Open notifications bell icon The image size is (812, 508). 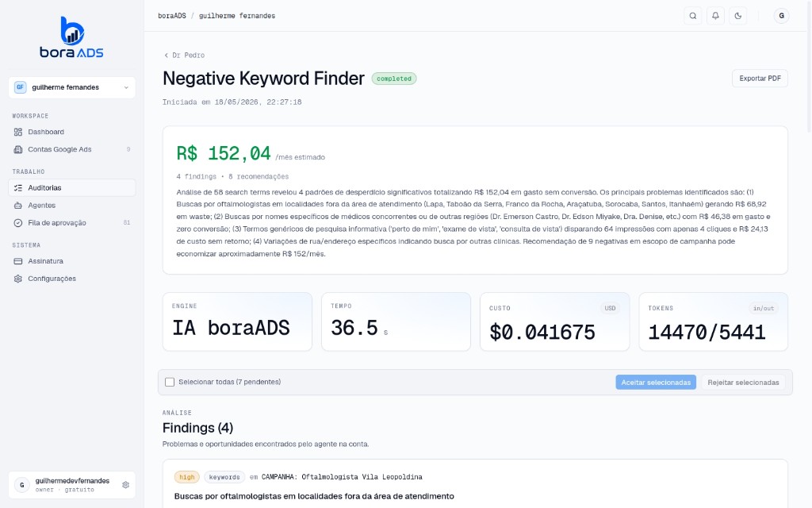[x=716, y=16]
